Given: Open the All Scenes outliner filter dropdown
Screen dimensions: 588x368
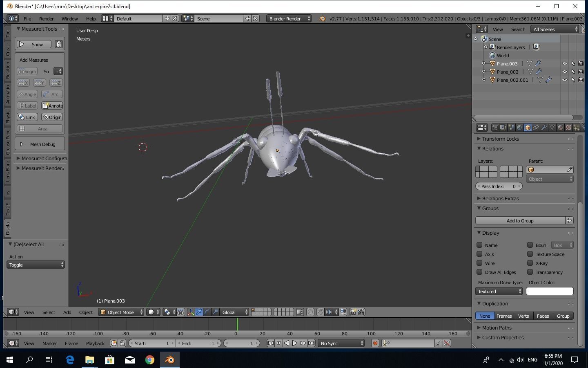Looking at the screenshot, I should click(x=555, y=29).
